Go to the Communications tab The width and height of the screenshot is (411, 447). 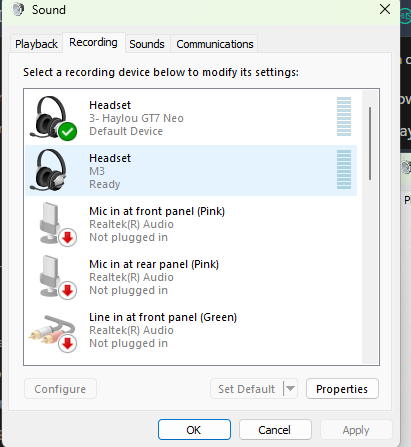point(215,44)
